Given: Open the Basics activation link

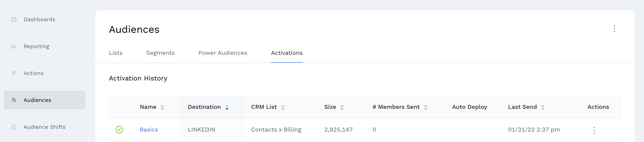Looking at the screenshot, I should (x=149, y=130).
